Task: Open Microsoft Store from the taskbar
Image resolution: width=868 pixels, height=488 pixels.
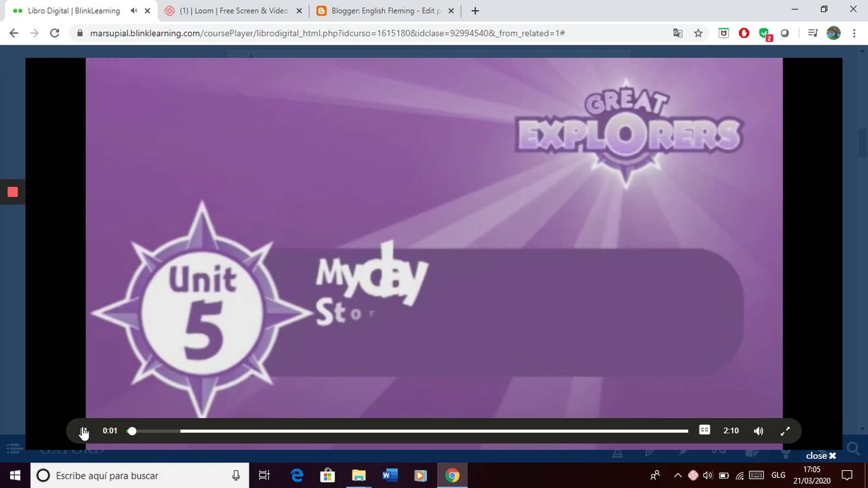Action: tap(327, 475)
